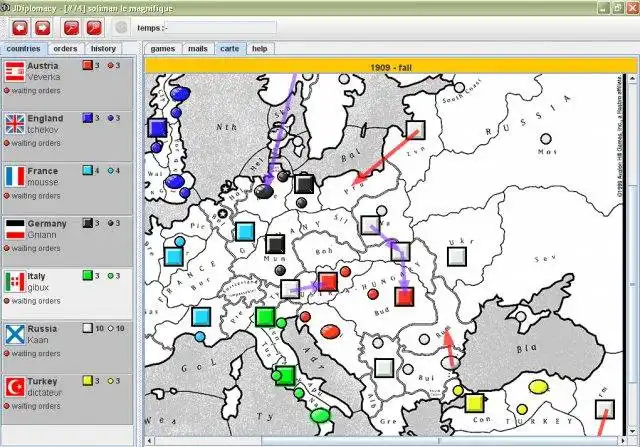The image size is (640, 447).
Task: Click the left magnifier zoom toolbar button
Action: (71, 28)
